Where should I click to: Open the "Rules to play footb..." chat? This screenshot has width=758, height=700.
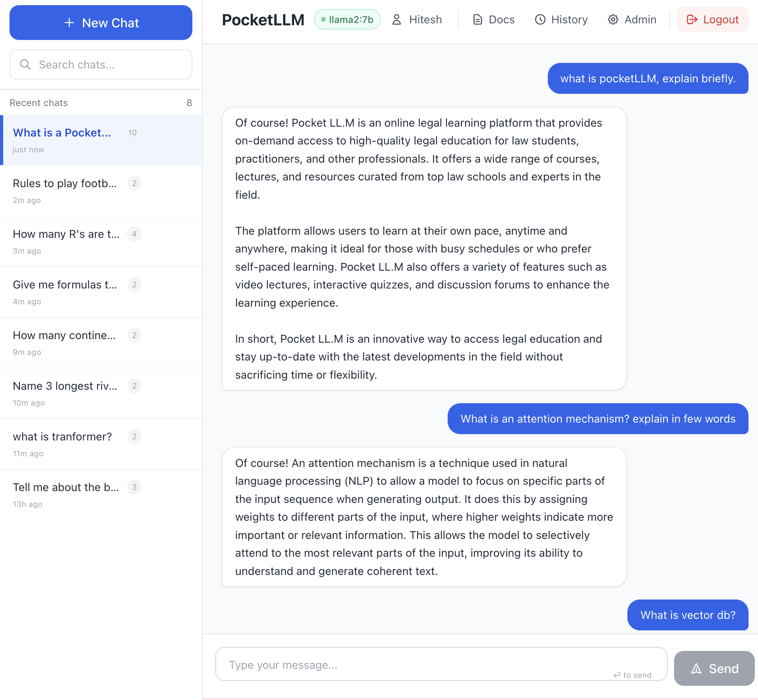tap(65, 184)
